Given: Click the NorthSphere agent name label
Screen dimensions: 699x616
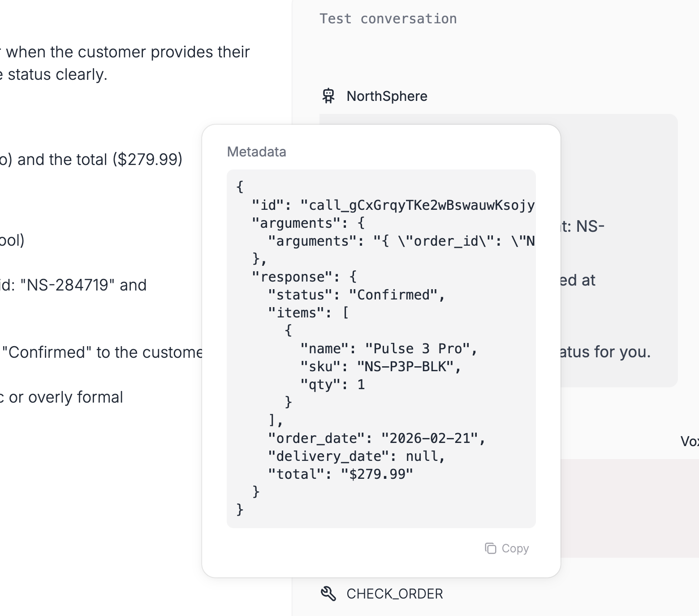Looking at the screenshot, I should [x=387, y=96].
